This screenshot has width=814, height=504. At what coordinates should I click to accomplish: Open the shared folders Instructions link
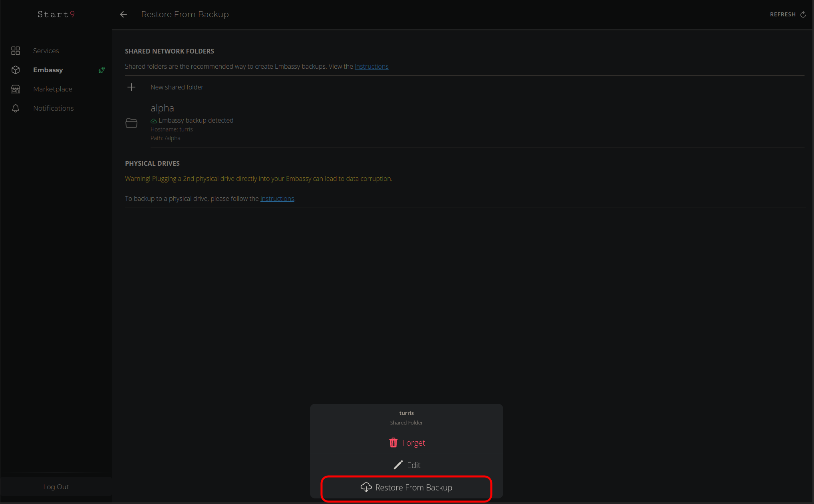click(371, 66)
